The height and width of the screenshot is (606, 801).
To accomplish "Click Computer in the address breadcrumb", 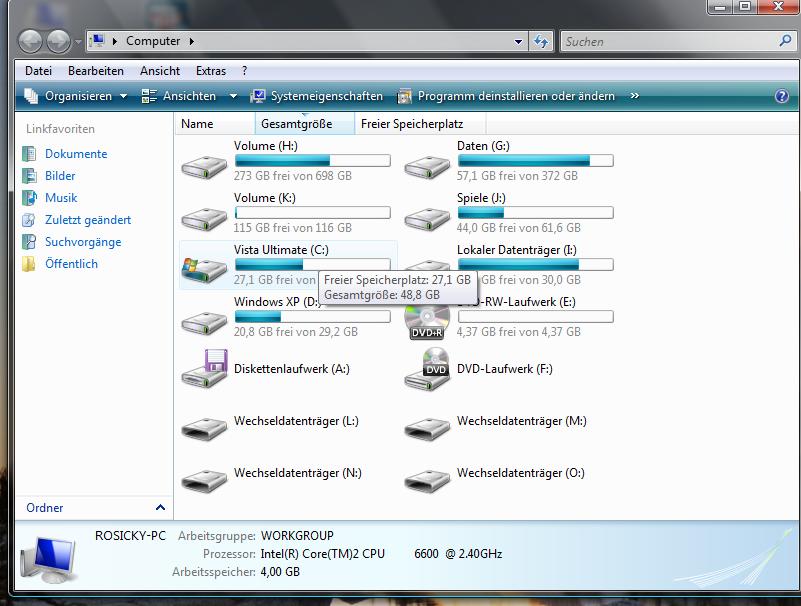I will pyautogui.click(x=153, y=41).
